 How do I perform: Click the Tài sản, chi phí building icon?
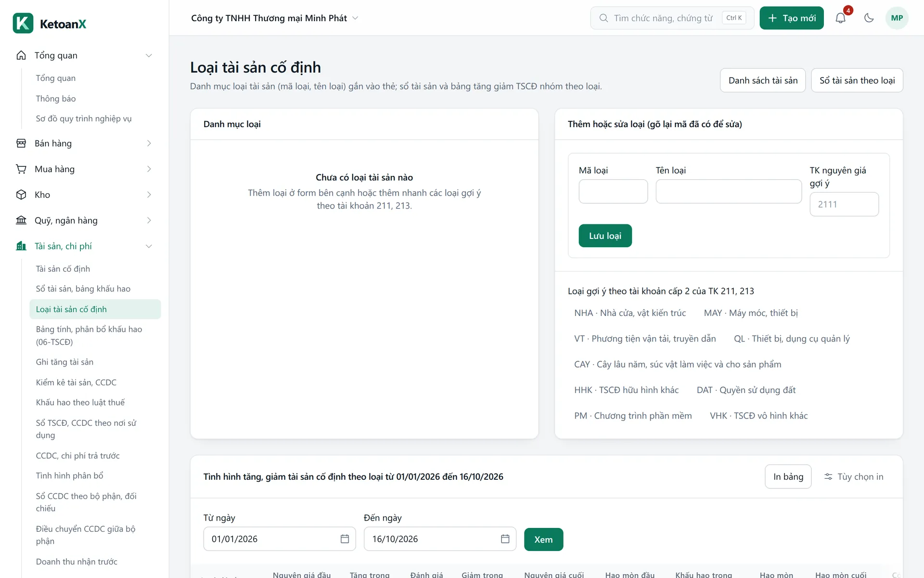[21, 246]
